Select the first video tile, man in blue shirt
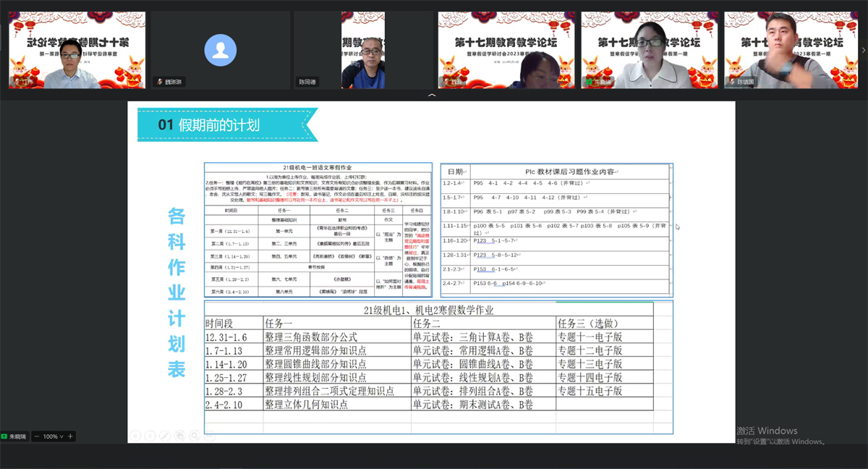The width and height of the screenshot is (868, 469). [77, 49]
